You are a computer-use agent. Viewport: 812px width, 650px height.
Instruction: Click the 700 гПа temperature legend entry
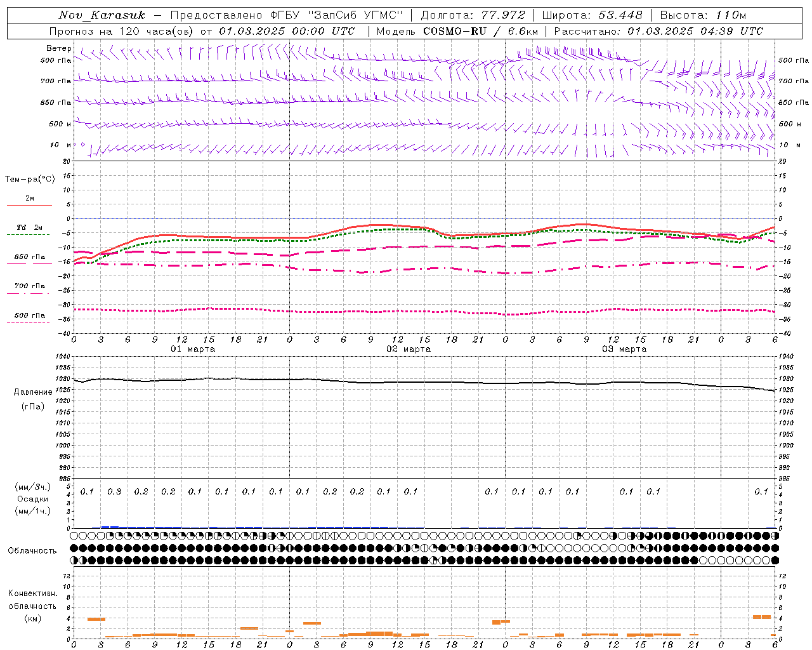coord(30,286)
